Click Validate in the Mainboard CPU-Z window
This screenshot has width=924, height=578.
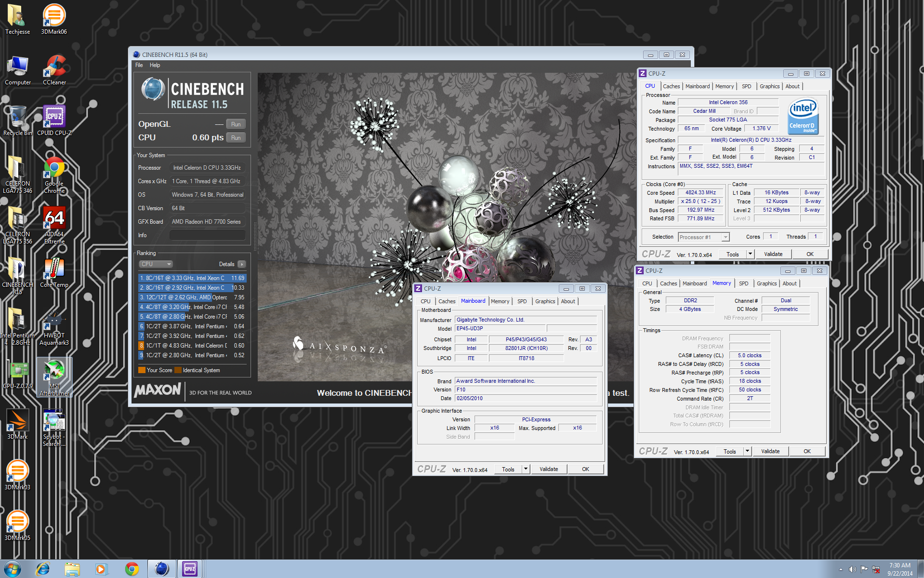549,469
